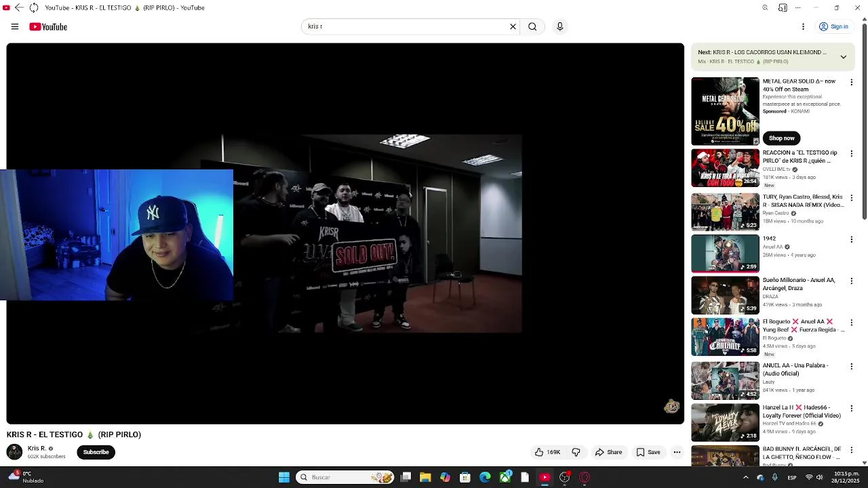Click the back arrow in the title bar

pos(19,7)
